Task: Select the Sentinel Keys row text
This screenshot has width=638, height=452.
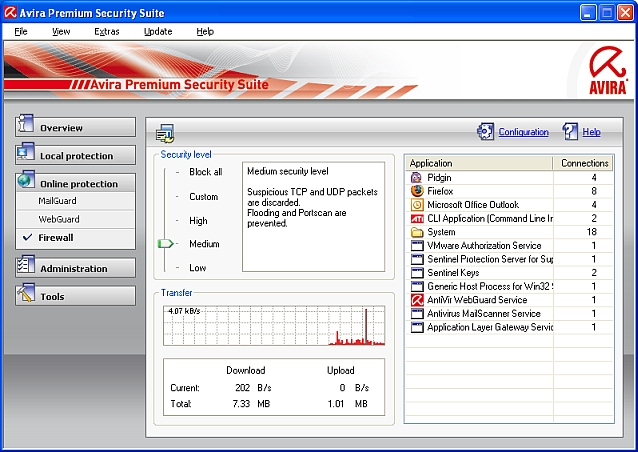Action: pyautogui.click(x=453, y=273)
